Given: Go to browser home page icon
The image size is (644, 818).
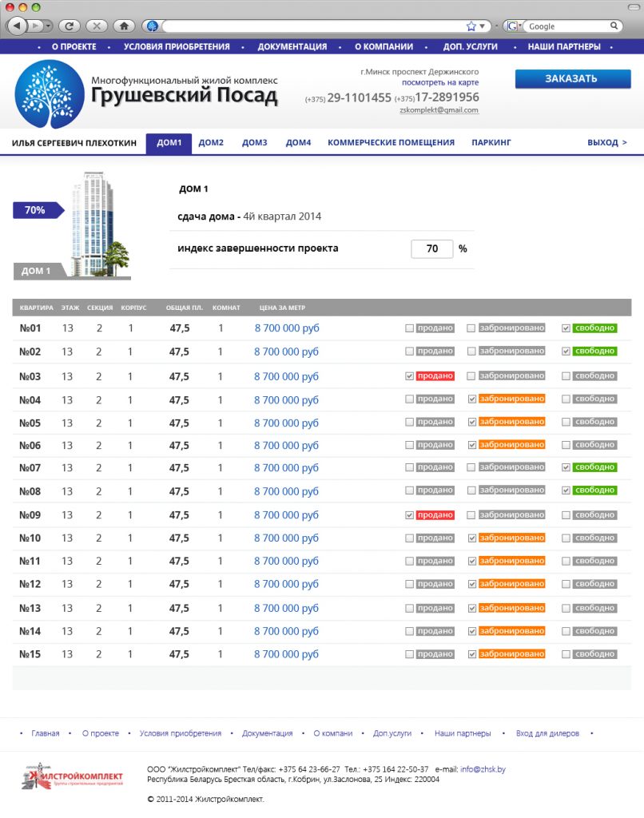Looking at the screenshot, I should (124, 26).
